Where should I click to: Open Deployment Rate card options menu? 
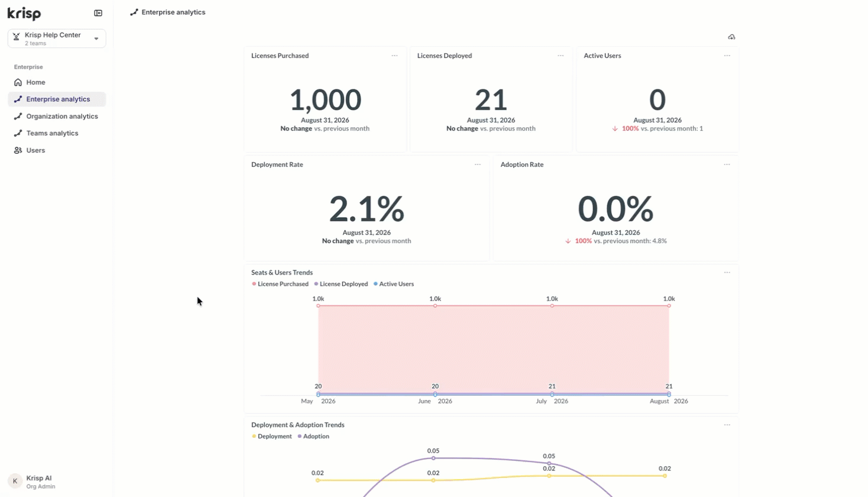(478, 164)
